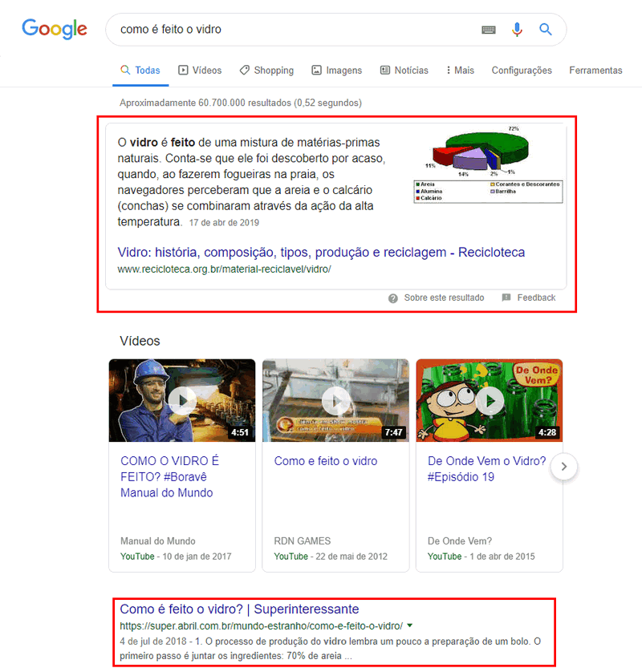
Task: Play the RDN GAMES video thumbnail
Action: click(335, 400)
